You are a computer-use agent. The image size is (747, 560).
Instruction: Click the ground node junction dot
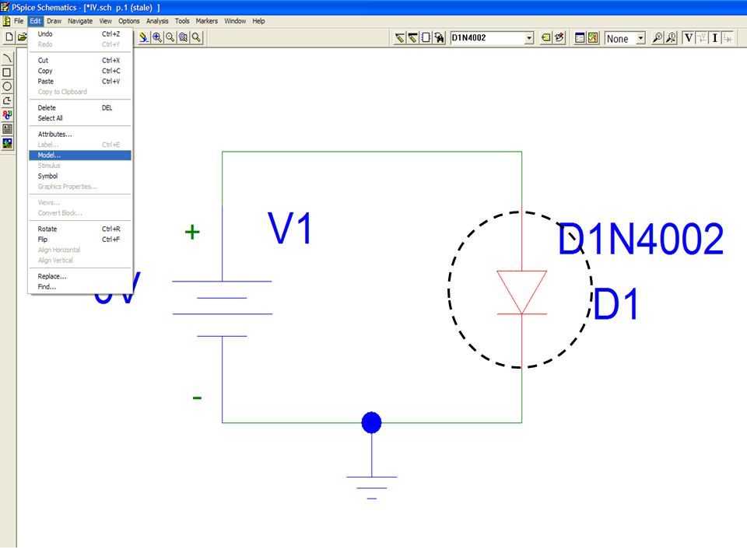coord(372,422)
